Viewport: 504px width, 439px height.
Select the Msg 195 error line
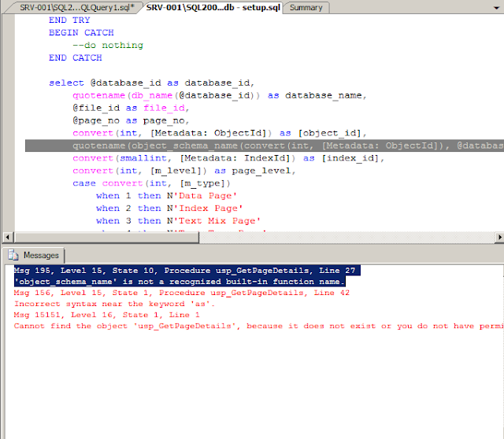pyautogui.click(x=187, y=271)
